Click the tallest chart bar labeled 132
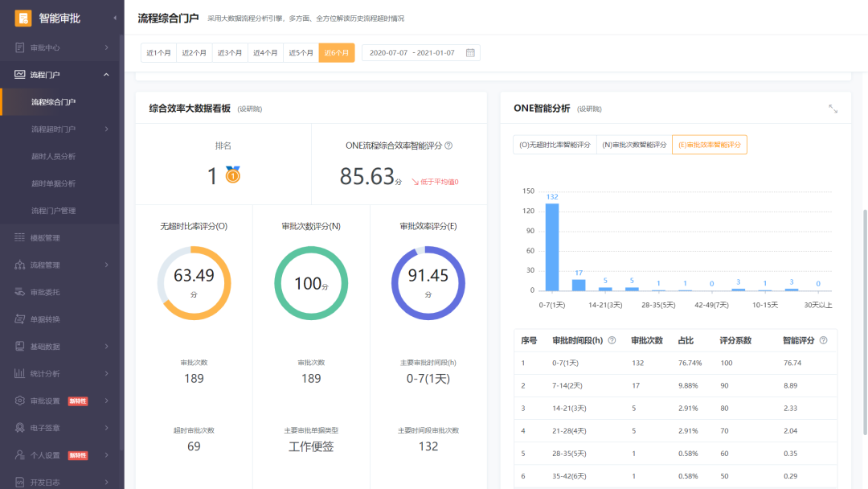Viewport: 868px width, 489px height. (552, 247)
